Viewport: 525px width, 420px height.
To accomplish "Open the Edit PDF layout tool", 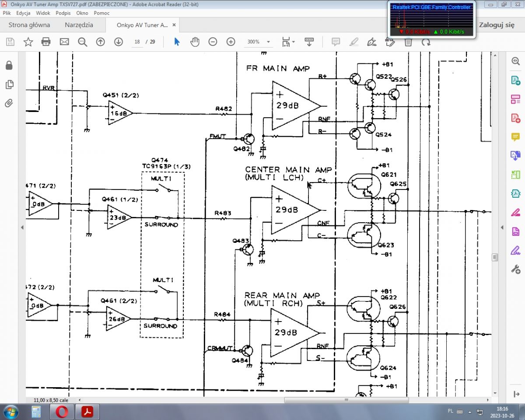I will (x=515, y=99).
